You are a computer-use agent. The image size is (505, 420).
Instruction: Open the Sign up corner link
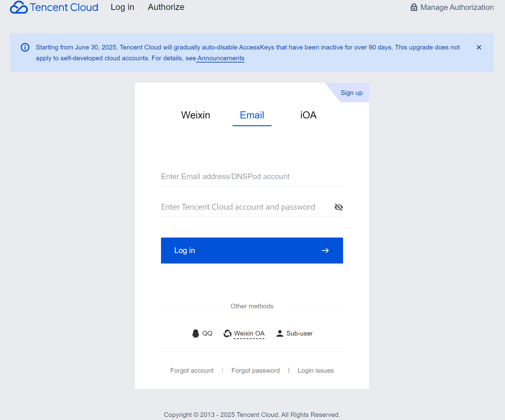(351, 93)
